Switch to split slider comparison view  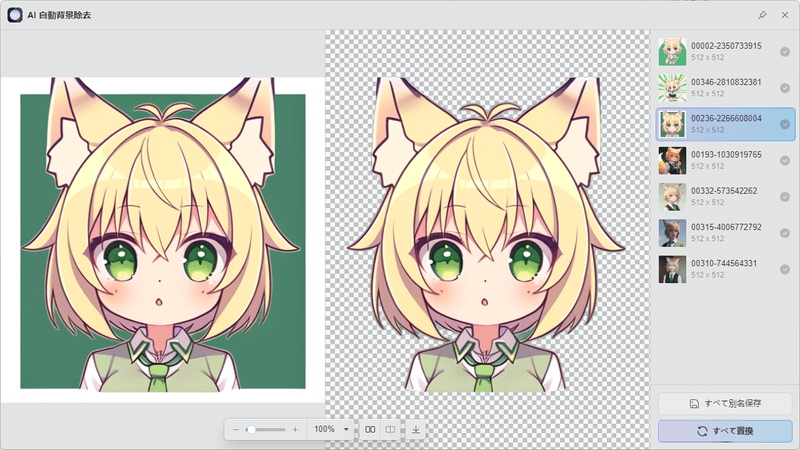pyautogui.click(x=390, y=429)
